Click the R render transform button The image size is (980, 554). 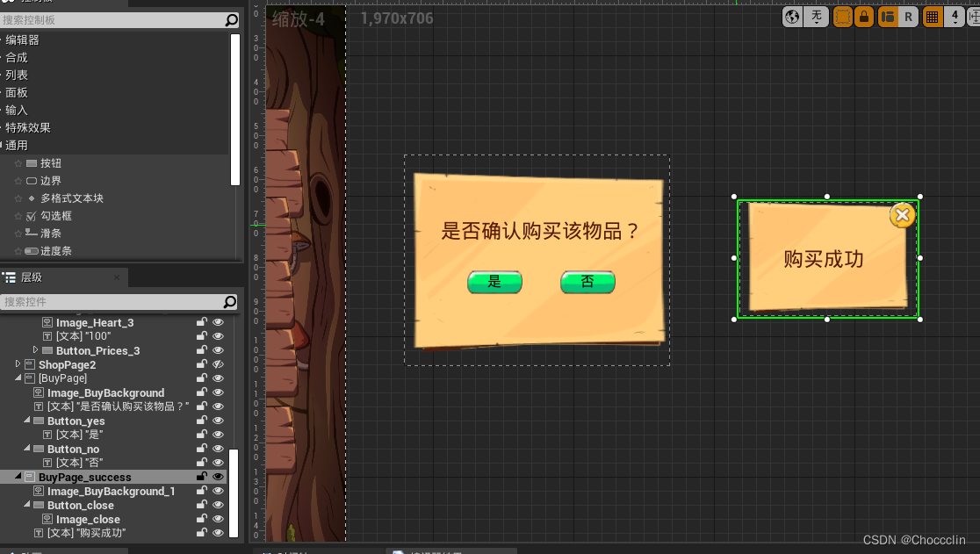(x=908, y=17)
